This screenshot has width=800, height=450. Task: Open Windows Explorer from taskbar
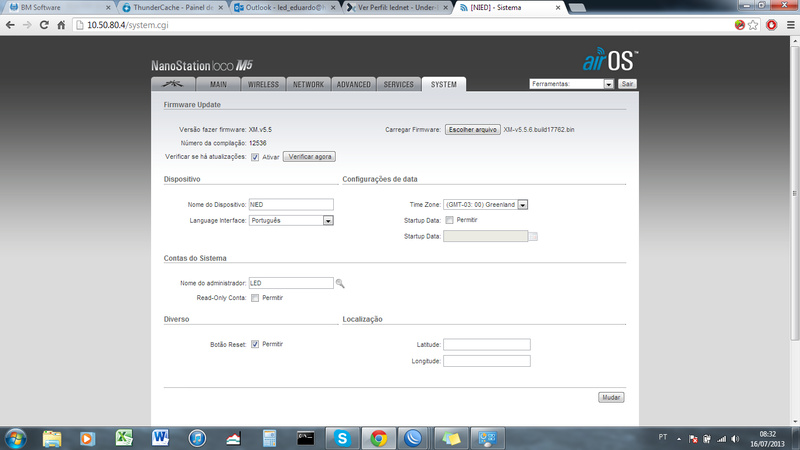pyautogui.click(x=52, y=438)
